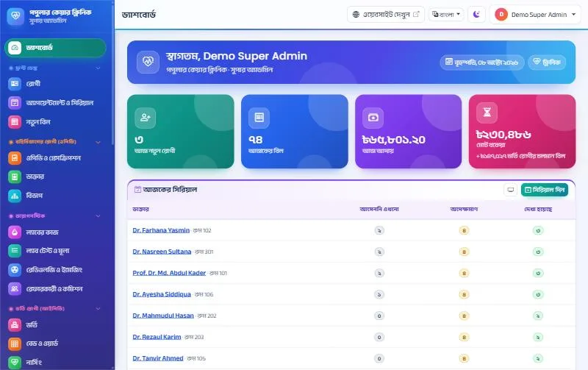
Task: Open the বাংলা language dropdown
Action: coord(446,14)
